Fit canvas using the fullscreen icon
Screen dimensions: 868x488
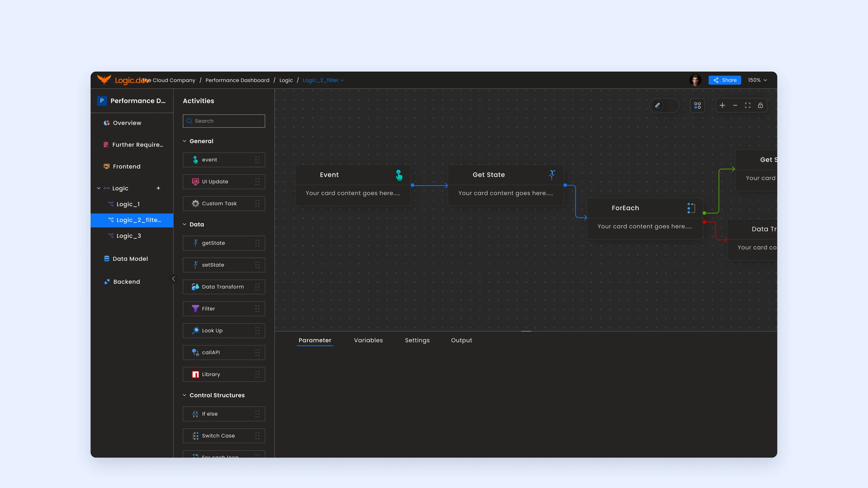pyautogui.click(x=747, y=105)
